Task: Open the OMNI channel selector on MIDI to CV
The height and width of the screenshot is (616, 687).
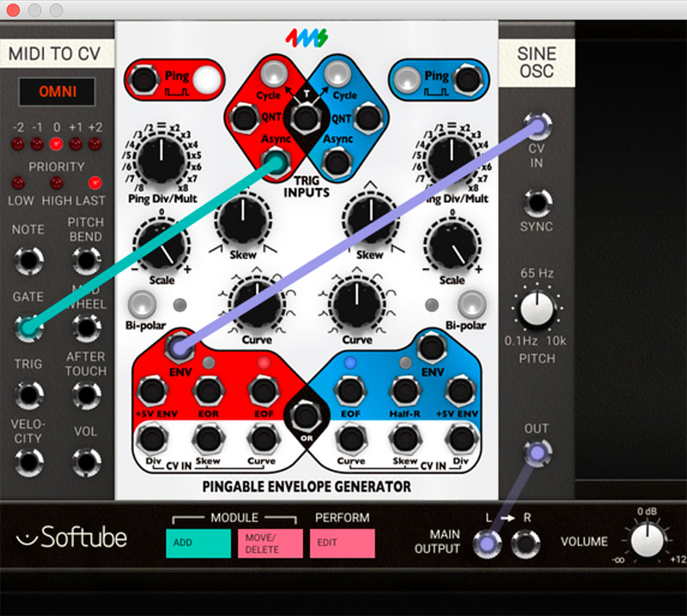Action: coord(57,91)
